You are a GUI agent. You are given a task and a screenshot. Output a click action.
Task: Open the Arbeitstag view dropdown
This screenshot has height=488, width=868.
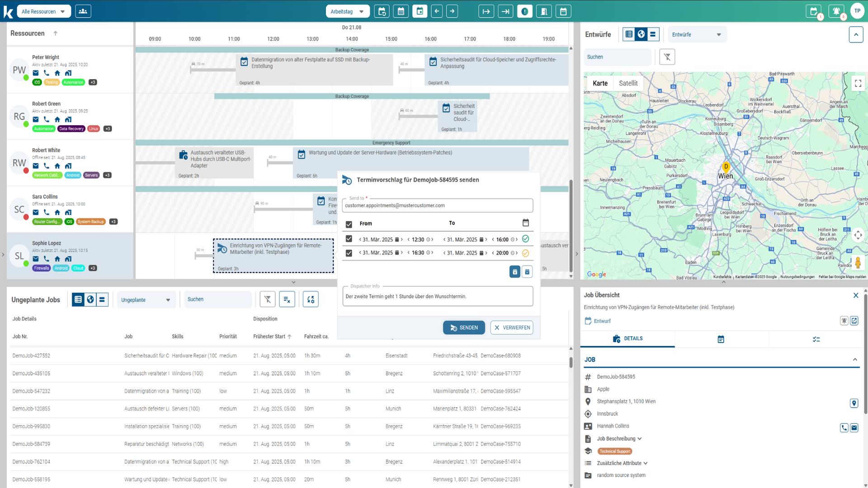[x=347, y=11]
